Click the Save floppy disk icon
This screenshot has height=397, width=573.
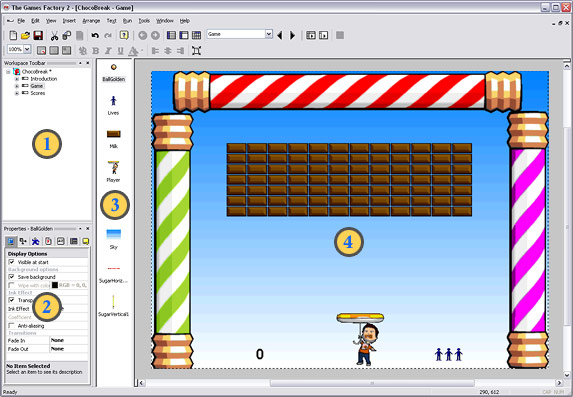pos(38,35)
